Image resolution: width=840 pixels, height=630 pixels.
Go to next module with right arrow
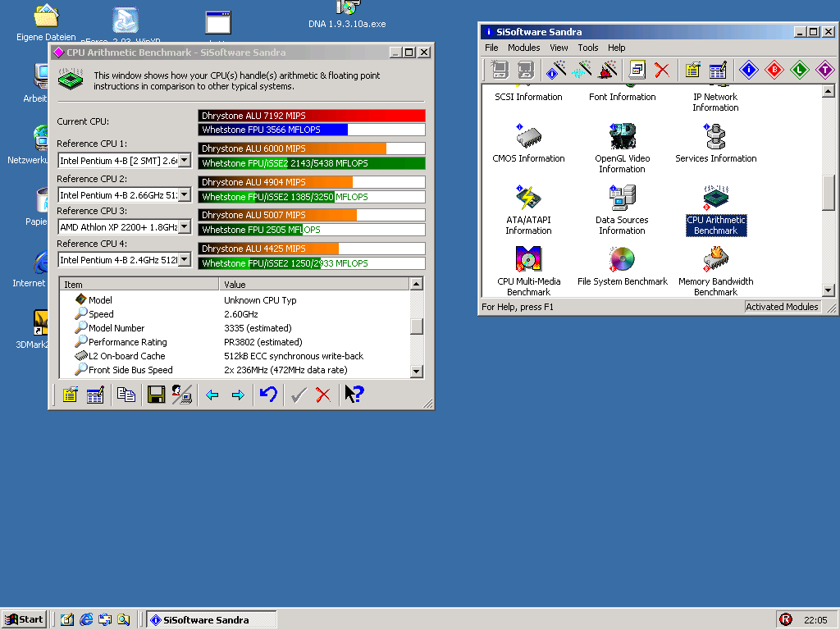click(238, 395)
